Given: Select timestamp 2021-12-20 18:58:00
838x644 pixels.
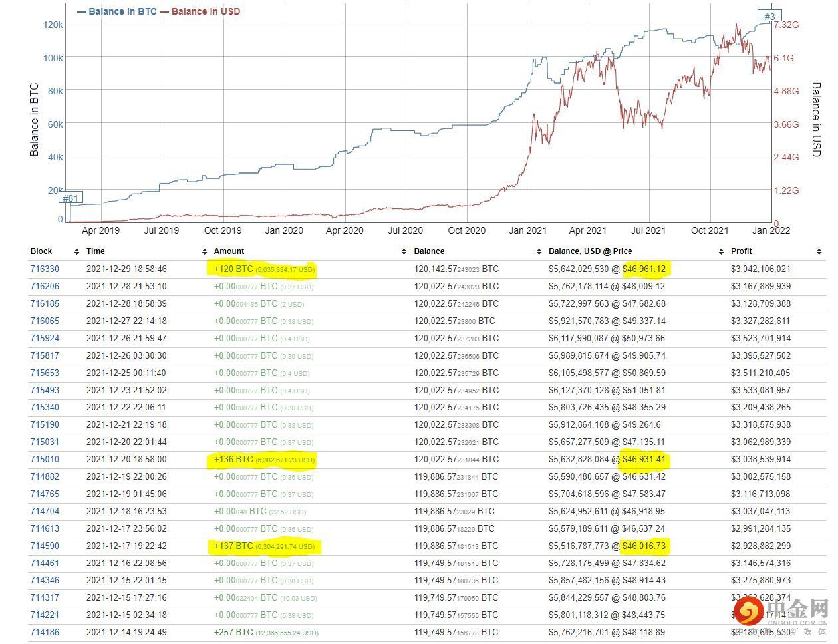Looking at the screenshot, I should (x=126, y=460).
